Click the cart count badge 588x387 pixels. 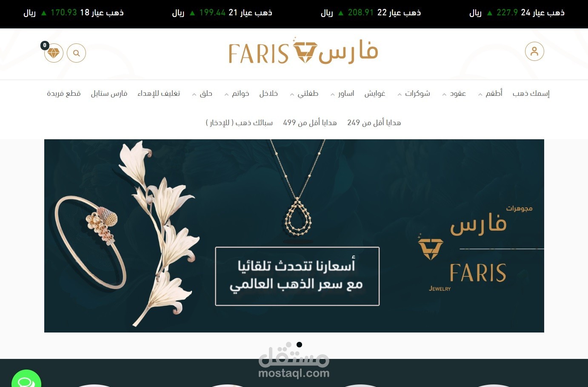coord(45,45)
